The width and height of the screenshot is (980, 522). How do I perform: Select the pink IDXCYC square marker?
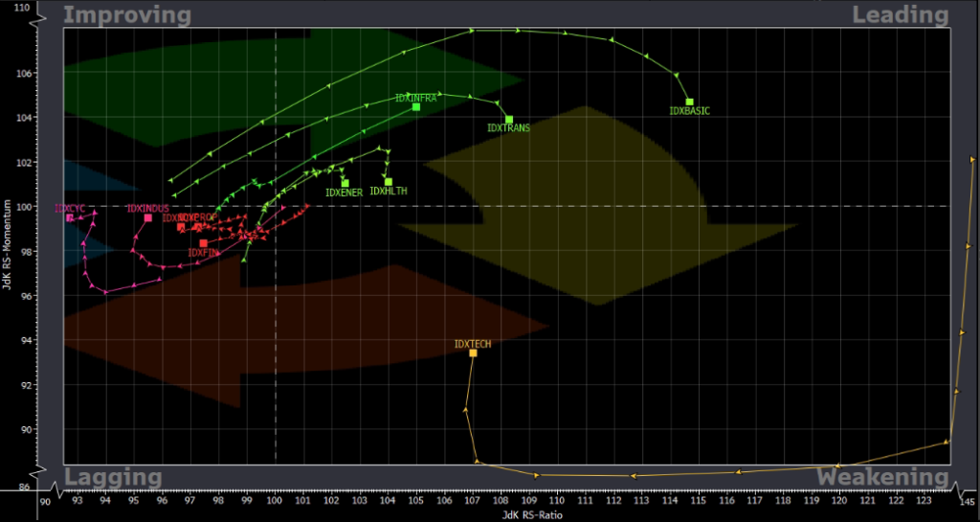[x=69, y=217]
